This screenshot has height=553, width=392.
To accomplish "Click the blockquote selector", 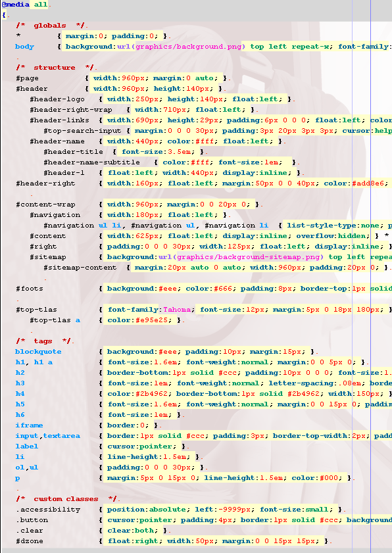I will click(x=38, y=352).
